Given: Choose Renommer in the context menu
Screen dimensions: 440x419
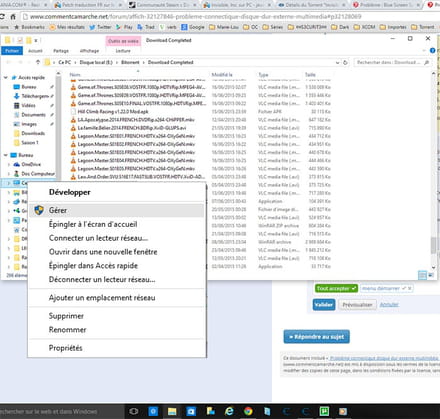Looking at the screenshot, I should (x=116, y=330).
